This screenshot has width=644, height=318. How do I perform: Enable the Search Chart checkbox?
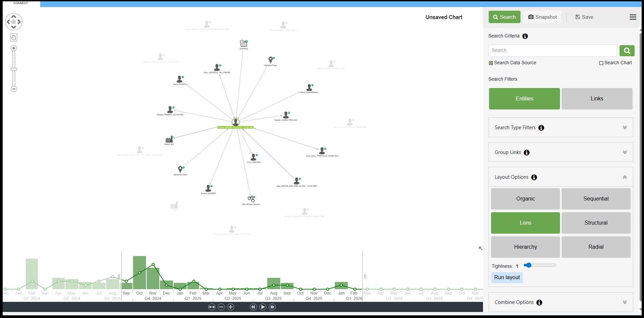601,63
